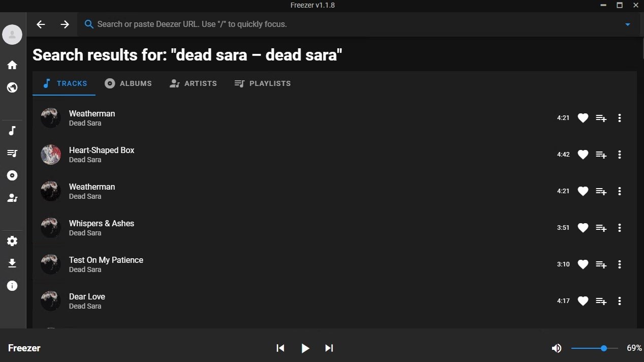Switch to the Albums tab
The height and width of the screenshot is (362, 644).
(x=128, y=83)
